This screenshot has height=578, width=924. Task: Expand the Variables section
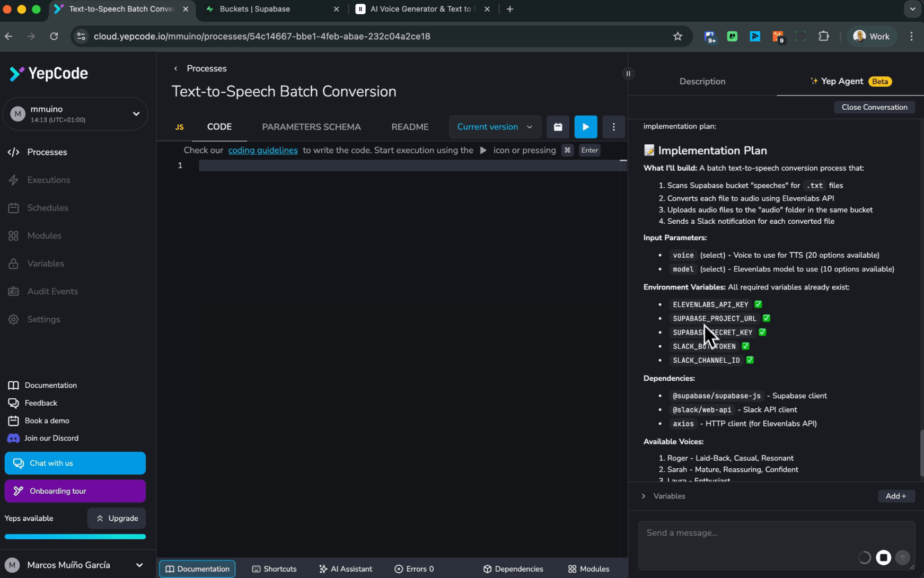(644, 496)
